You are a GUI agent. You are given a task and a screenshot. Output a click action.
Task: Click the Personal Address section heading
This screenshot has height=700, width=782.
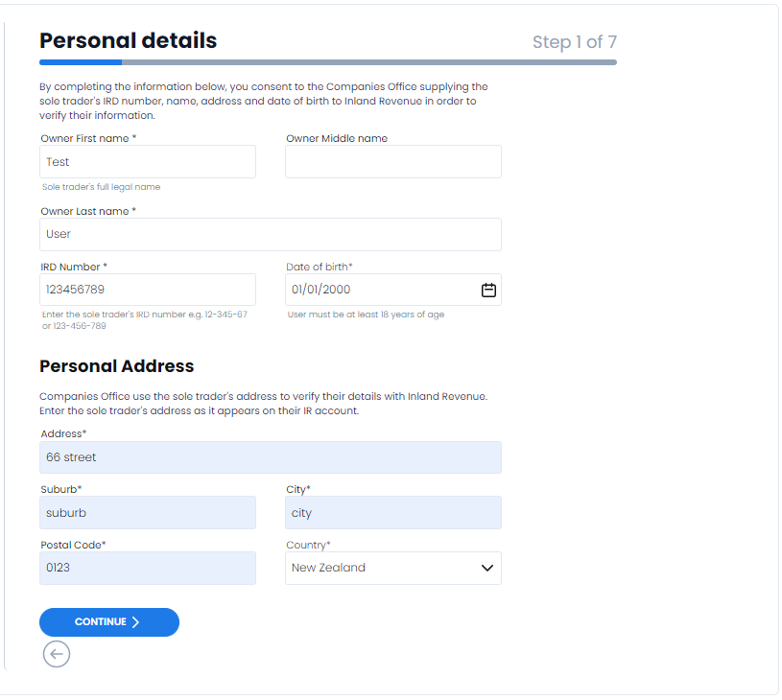pos(117,366)
